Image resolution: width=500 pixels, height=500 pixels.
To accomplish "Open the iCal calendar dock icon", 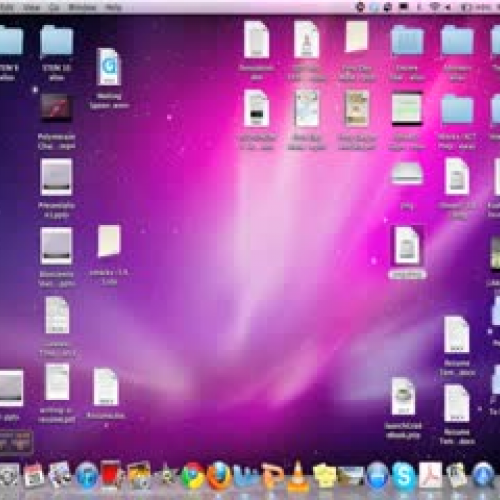I will click(x=33, y=476).
